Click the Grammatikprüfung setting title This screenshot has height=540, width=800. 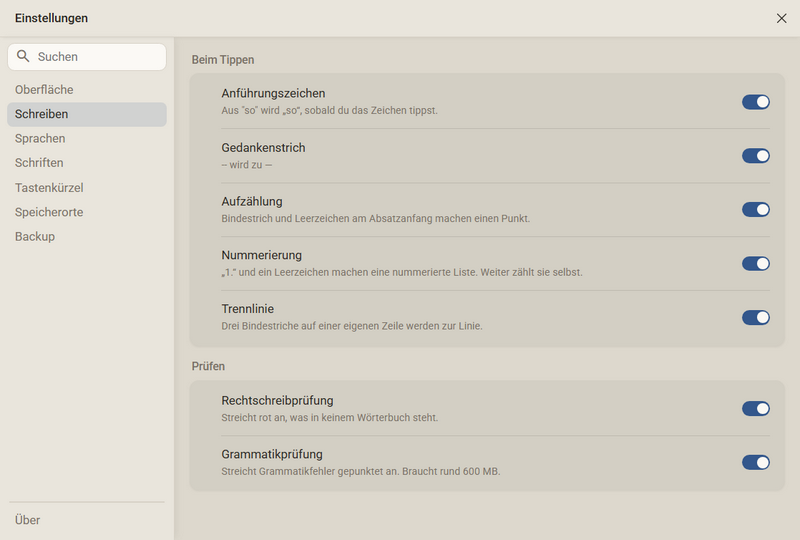pos(272,454)
